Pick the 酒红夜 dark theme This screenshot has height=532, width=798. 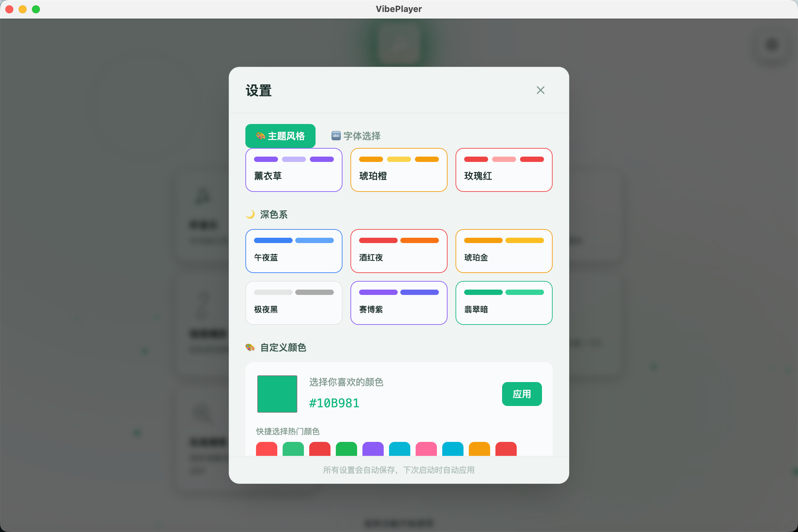[x=399, y=251]
